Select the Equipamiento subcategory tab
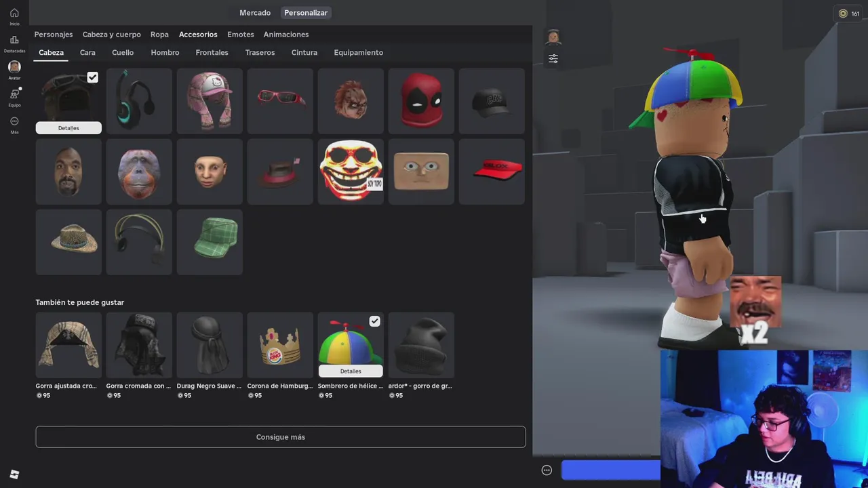 358,52
